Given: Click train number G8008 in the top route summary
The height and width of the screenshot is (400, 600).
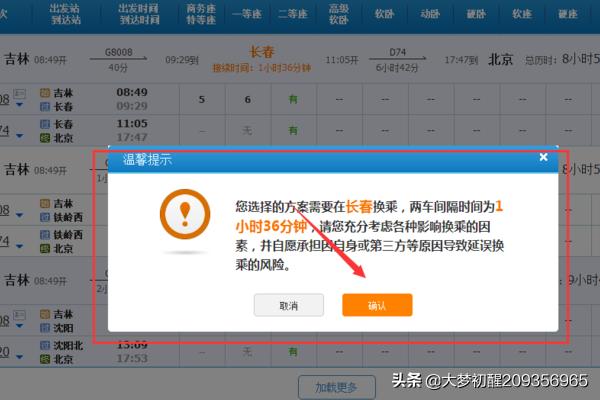Looking at the screenshot, I should pos(118,52).
